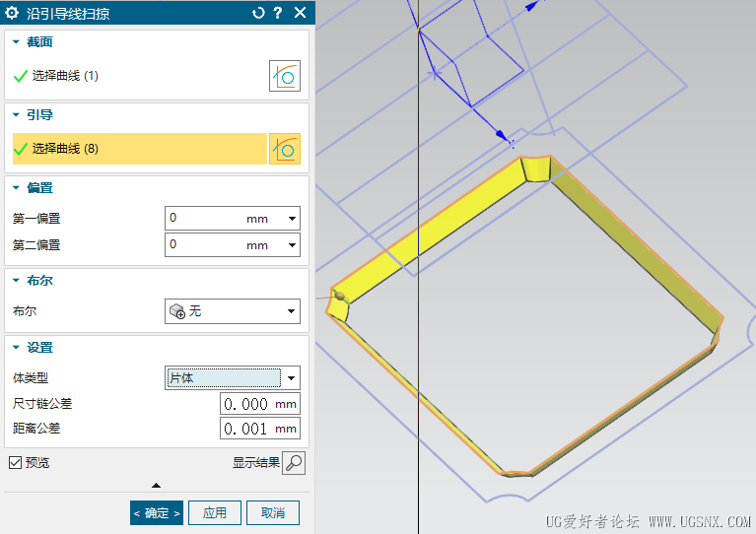Open the 第一偏置 unit dropdown arrow

coord(292,219)
